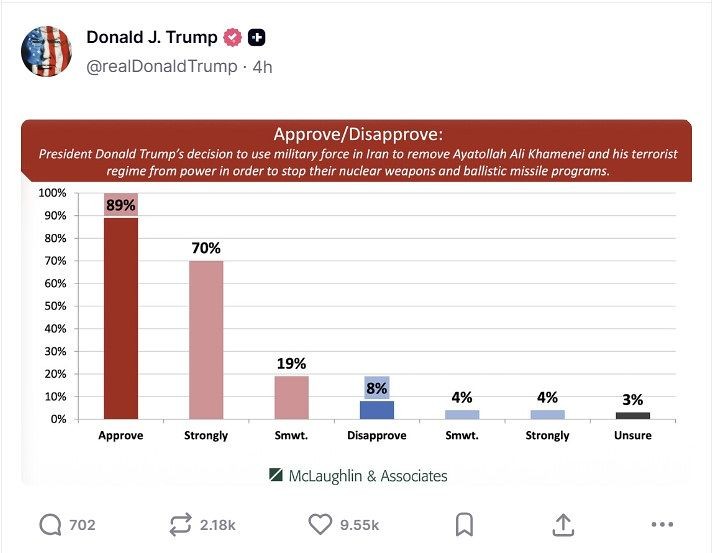Click the McLaughlin & Associates logo

[x=357, y=476]
